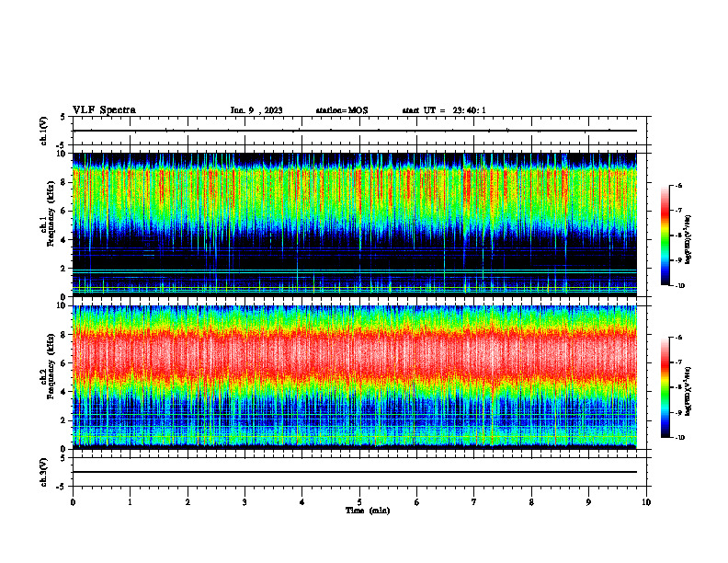Click time-axis tick label '5'
This screenshot has height=563, width=728.
tap(359, 502)
